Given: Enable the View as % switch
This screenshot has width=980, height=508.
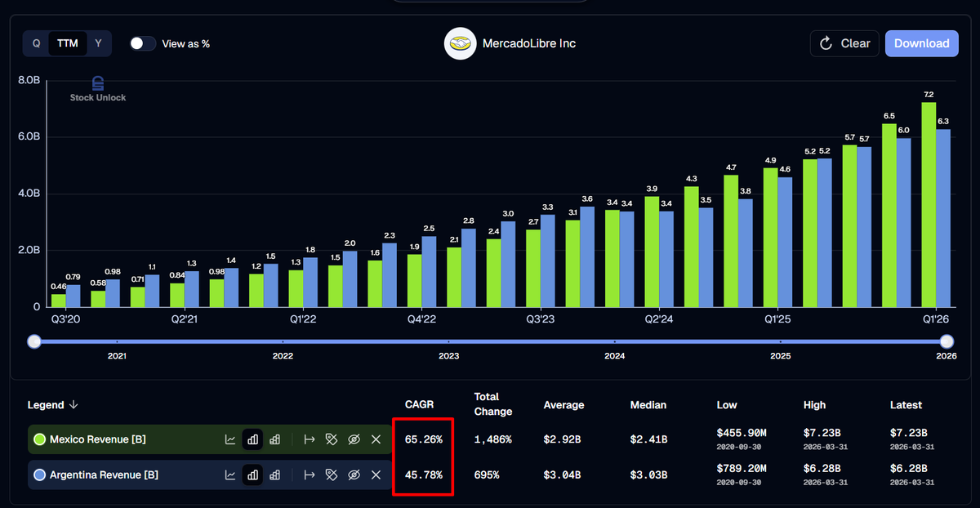Looking at the screenshot, I should click(x=143, y=43).
